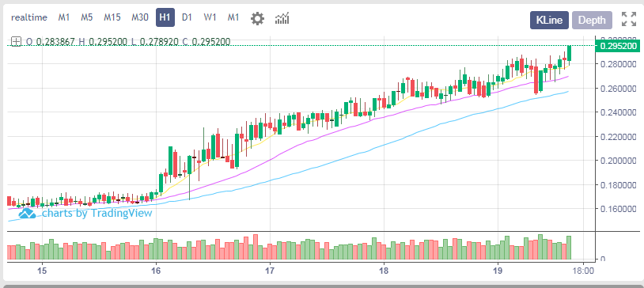
Task: Click the latest green candle at 0.295200
Action: coord(570,54)
